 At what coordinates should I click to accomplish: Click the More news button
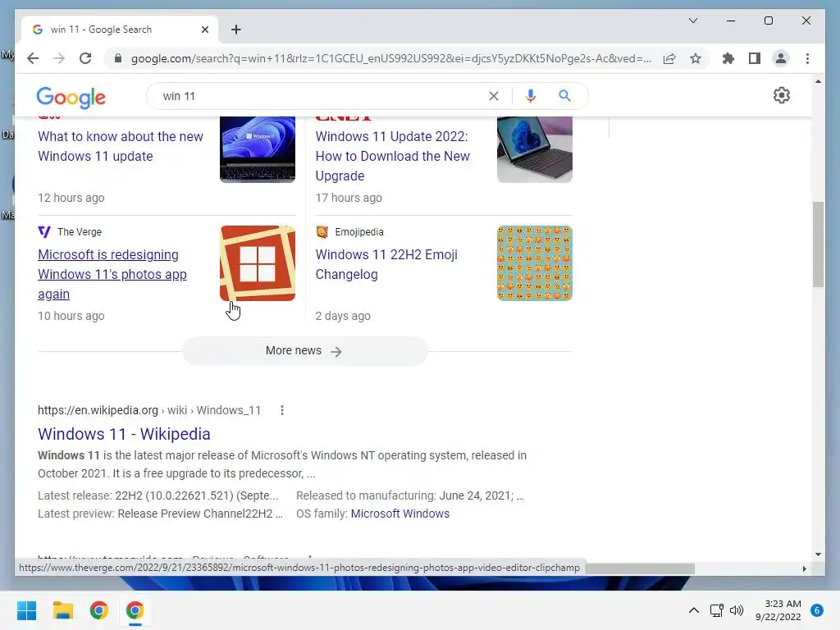pos(305,351)
